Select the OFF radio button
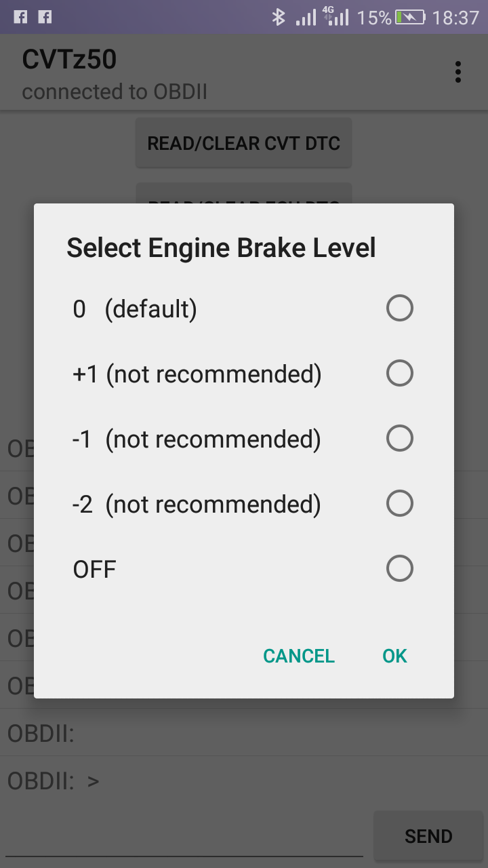Screen dimensions: 488x868 click(x=399, y=569)
